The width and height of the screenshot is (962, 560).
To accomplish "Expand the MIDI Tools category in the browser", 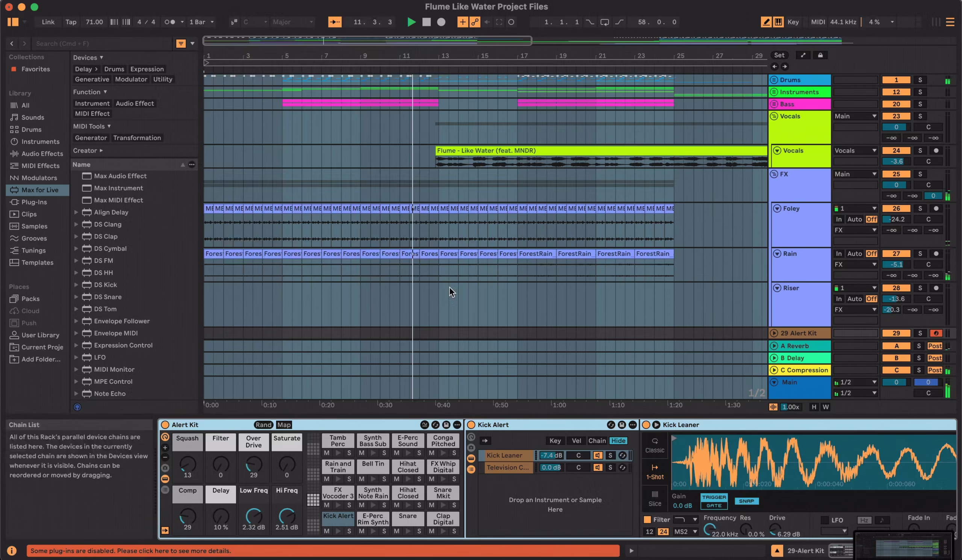I will [92, 126].
